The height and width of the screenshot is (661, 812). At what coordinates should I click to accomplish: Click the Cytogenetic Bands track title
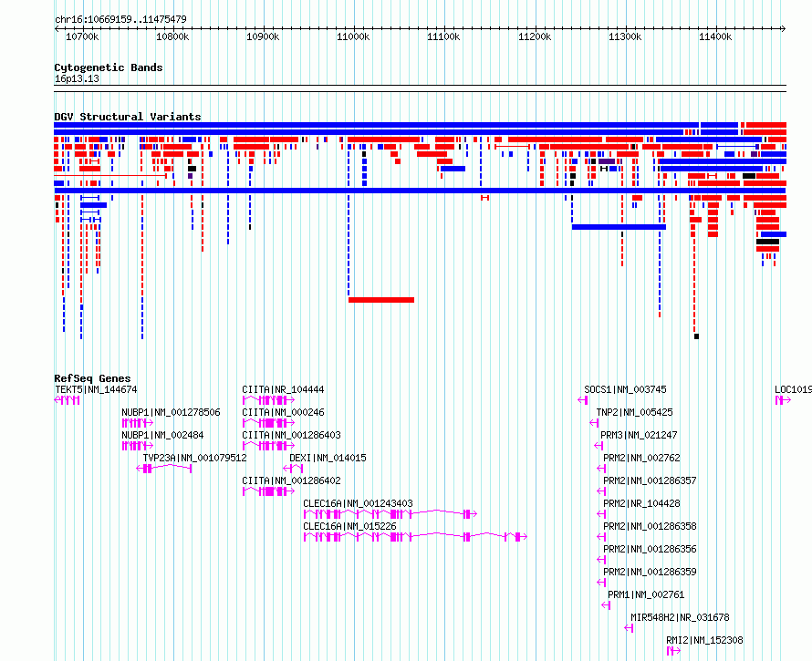tap(109, 67)
